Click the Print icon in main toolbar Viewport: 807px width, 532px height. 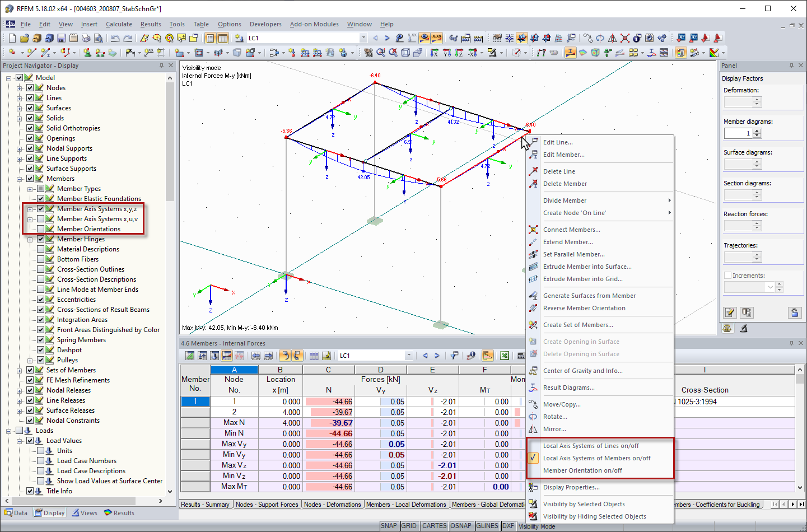(x=86, y=38)
